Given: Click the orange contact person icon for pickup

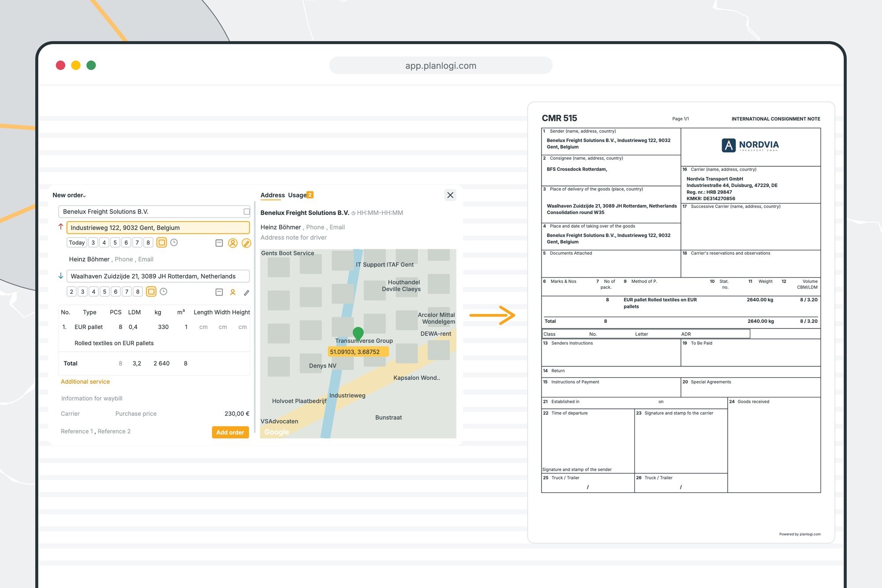Looking at the screenshot, I should (x=233, y=243).
